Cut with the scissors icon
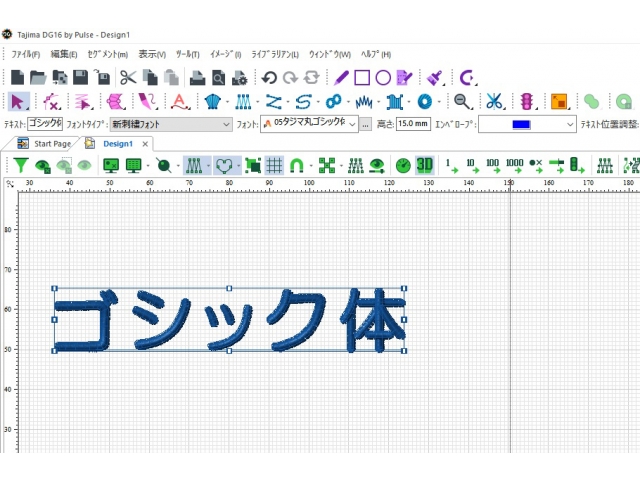Image resolution: width=640 pixels, height=480 pixels. [128, 78]
